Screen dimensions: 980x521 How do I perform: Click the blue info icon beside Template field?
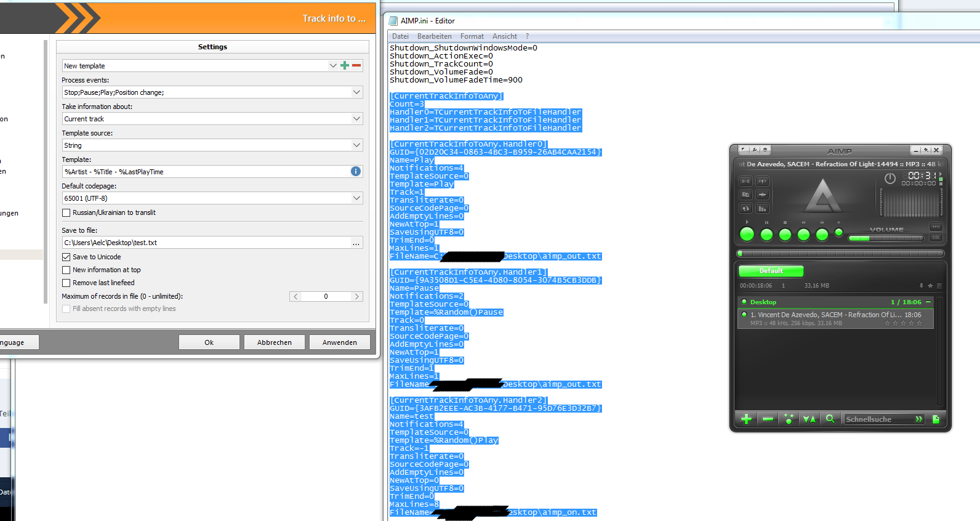click(356, 172)
